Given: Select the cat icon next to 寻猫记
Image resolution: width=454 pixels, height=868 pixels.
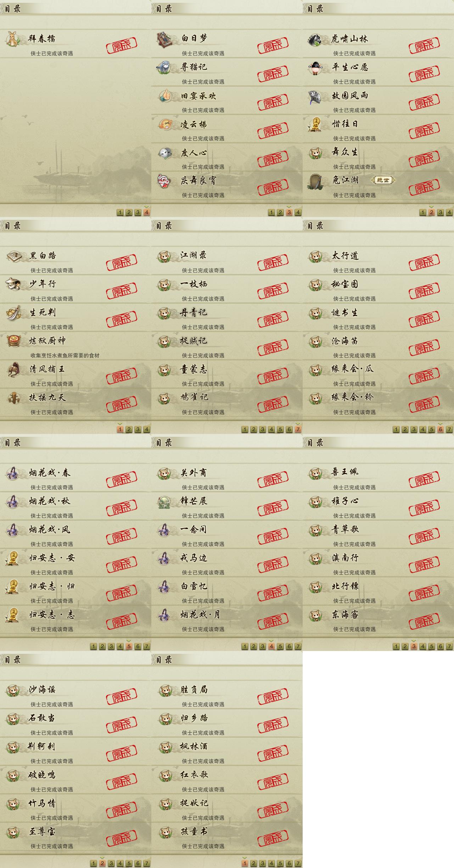Looking at the screenshot, I should [x=165, y=67].
